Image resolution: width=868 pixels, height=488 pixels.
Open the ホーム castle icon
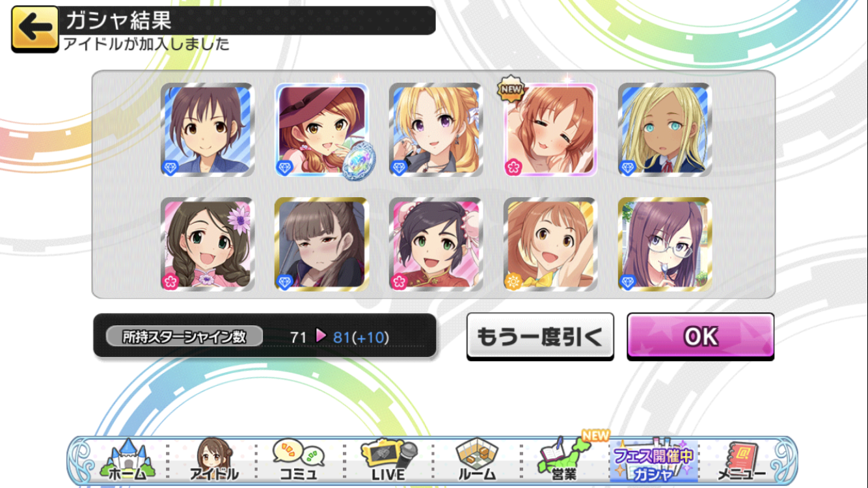(x=128, y=461)
